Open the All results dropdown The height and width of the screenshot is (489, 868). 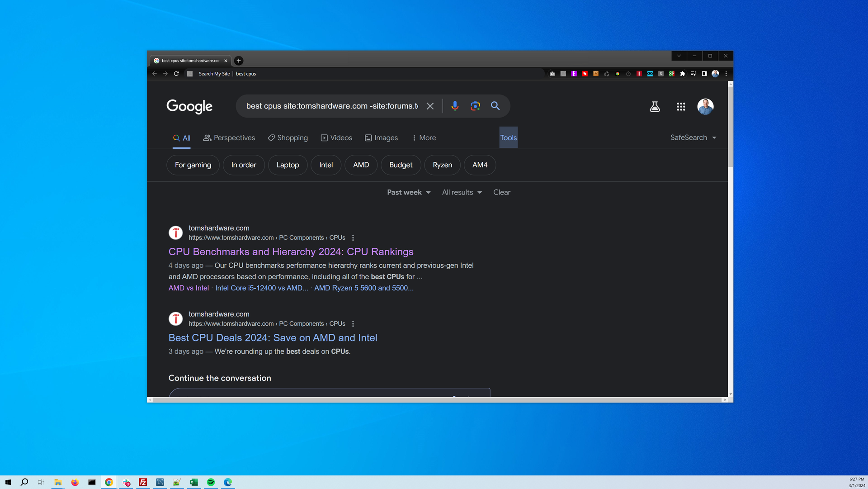point(461,192)
